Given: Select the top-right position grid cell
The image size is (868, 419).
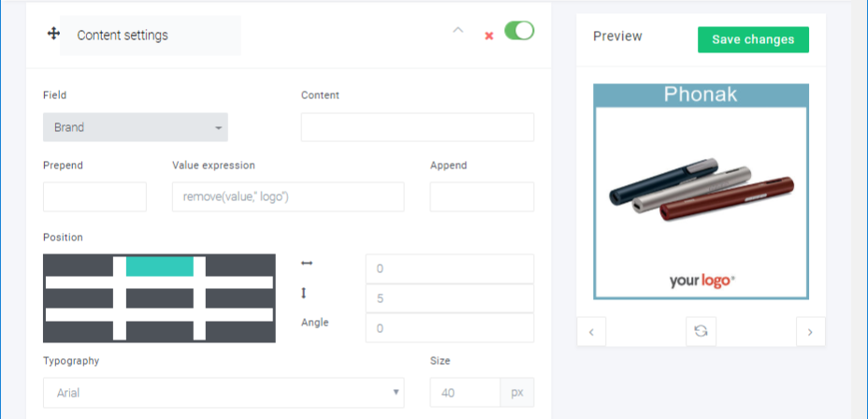Looking at the screenshot, I should tap(240, 266).
